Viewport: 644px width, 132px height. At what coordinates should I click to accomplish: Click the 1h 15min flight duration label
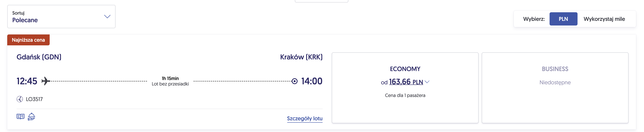point(170,78)
